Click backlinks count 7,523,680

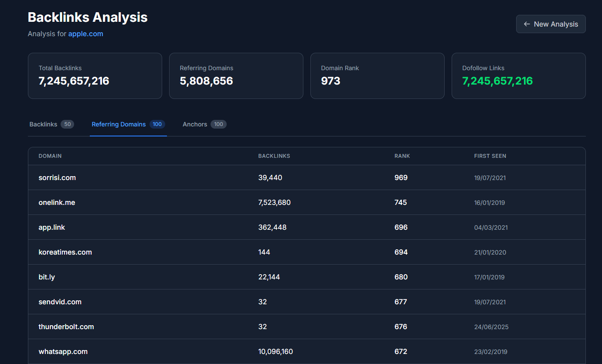tap(274, 202)
